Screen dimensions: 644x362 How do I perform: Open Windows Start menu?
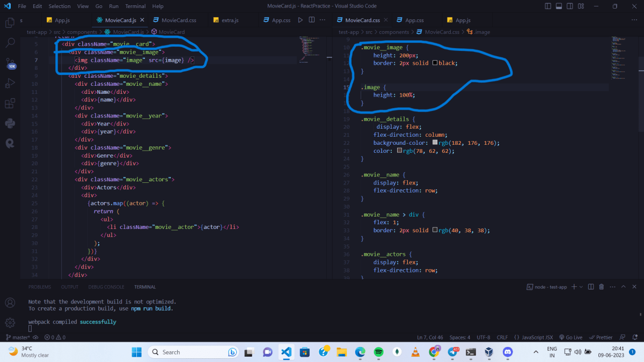pos(136,352)
